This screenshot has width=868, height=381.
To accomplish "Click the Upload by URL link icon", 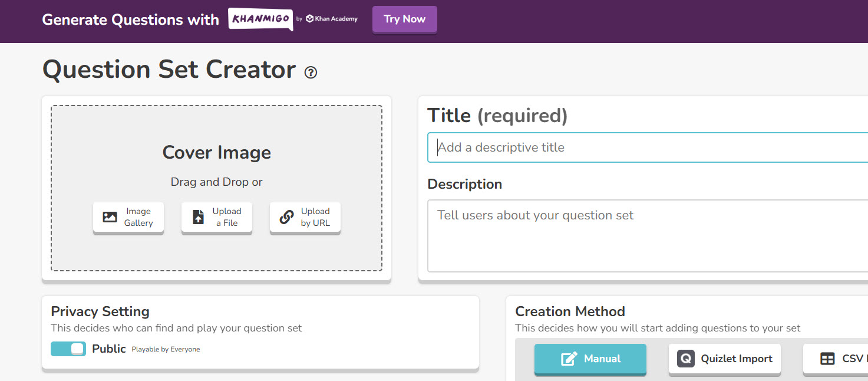I will [286, 216].
